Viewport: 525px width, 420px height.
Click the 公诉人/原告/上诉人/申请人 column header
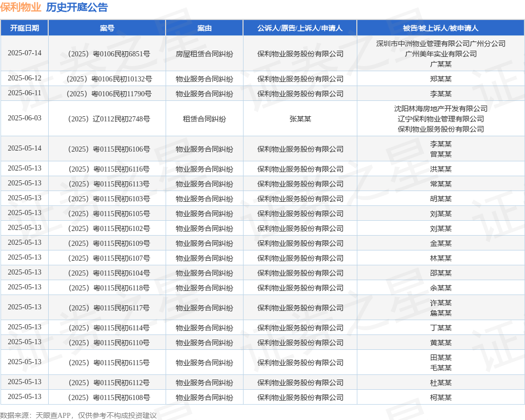click(x=300, y=28)
